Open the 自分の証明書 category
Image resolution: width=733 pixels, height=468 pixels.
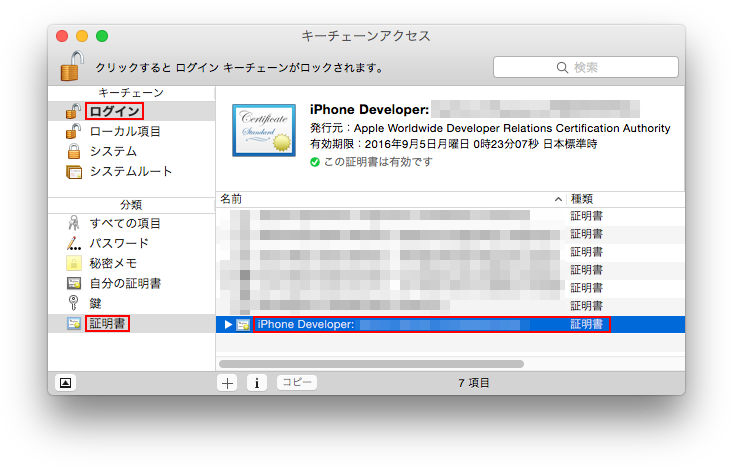click(125, 284)
